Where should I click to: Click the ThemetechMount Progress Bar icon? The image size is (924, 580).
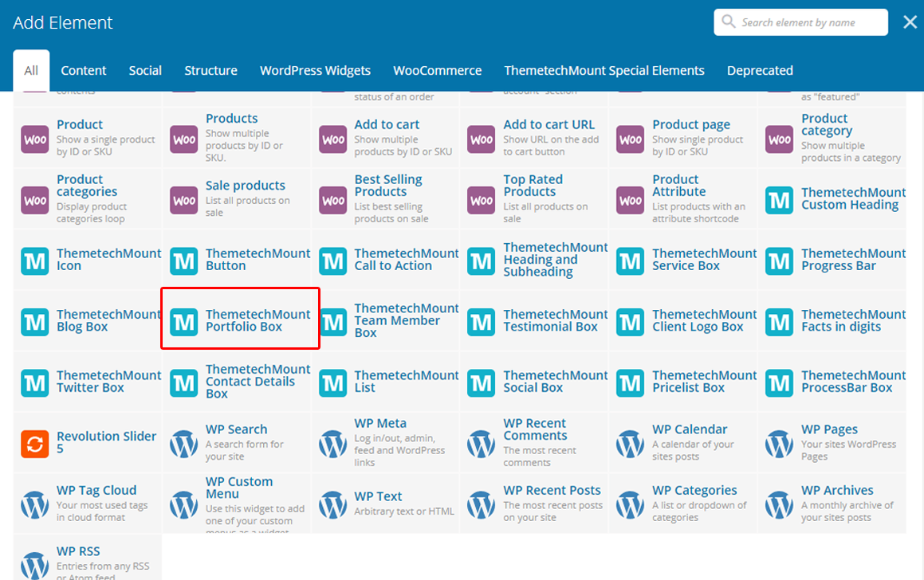(x=780, y=261)
